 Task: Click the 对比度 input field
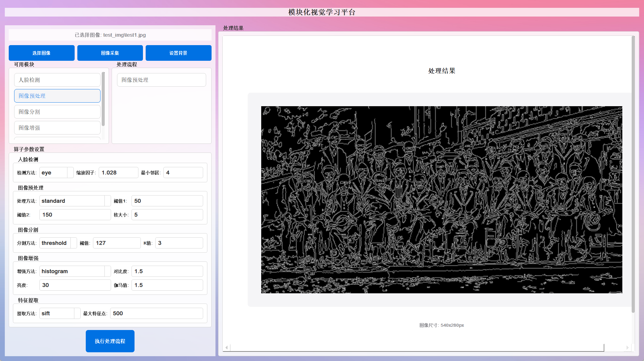tap(167, 271)
